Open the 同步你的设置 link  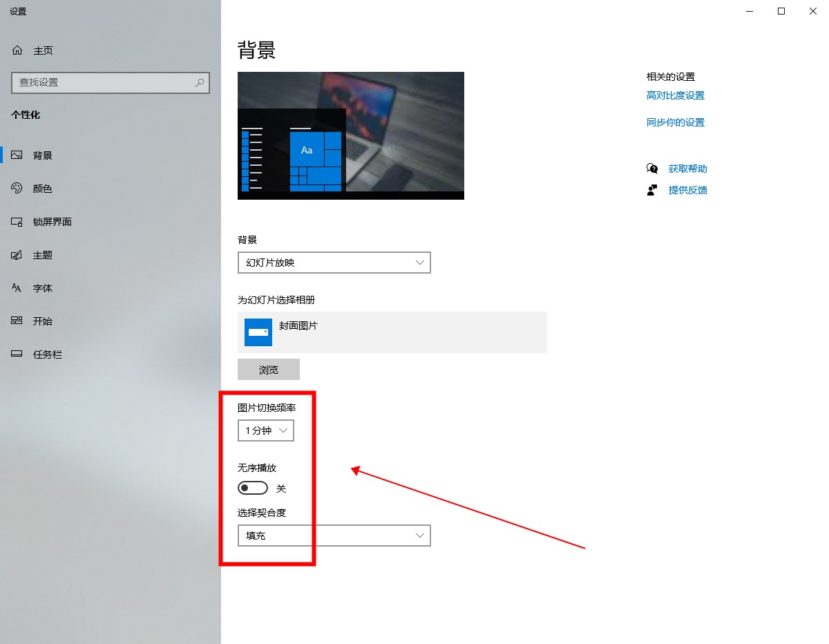coord(675,122)
